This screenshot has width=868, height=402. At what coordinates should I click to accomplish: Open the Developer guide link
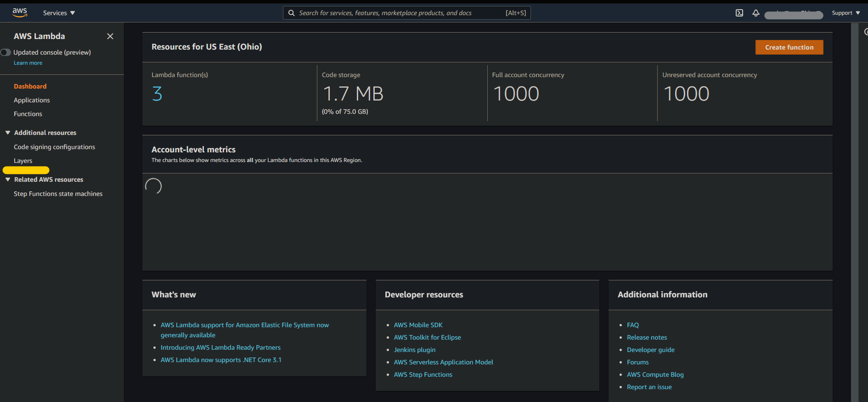pos(651,350)
